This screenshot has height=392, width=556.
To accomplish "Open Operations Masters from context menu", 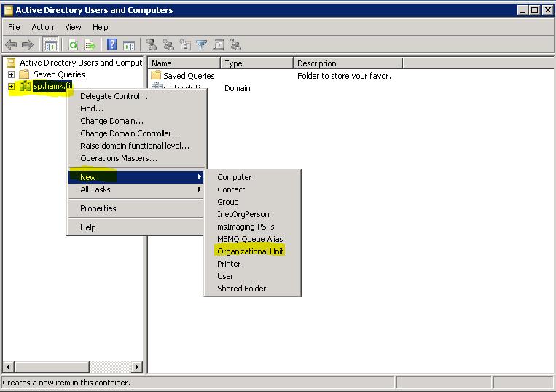I will pyautogui.click(x=137, y=158).
